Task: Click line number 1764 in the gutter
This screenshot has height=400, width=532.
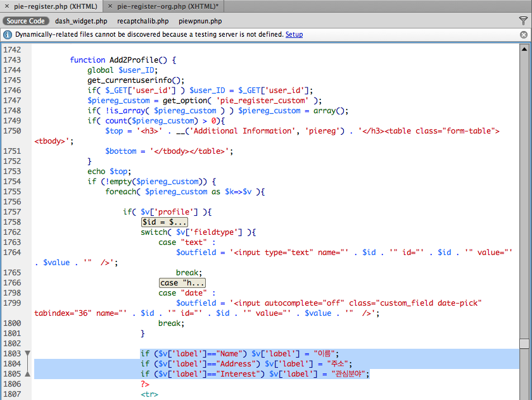Action: pos(12,252)
